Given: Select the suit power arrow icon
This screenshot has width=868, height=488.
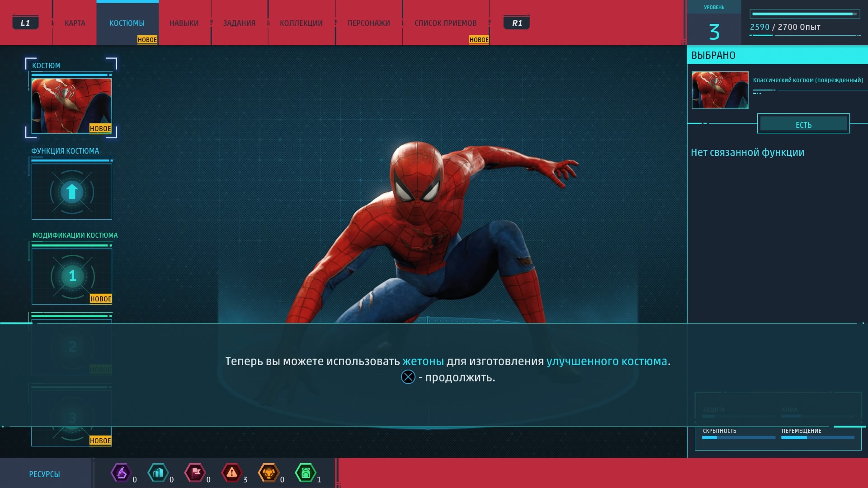Looking at the screenshot, I should pos(72,192).
